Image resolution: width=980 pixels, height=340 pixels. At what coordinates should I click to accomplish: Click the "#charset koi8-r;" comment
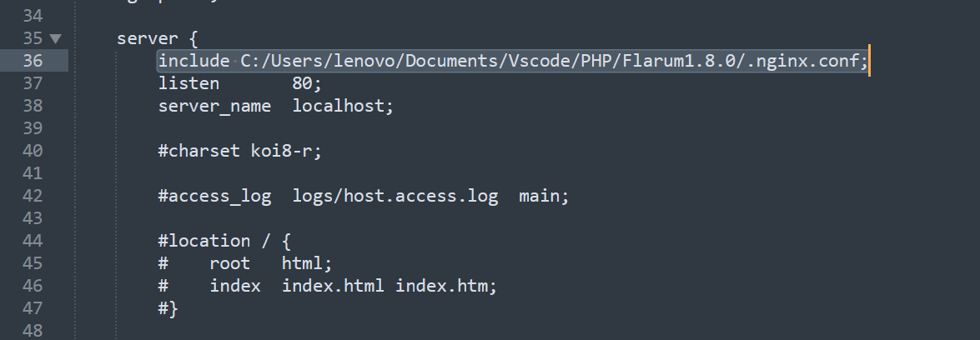(239, 151)
